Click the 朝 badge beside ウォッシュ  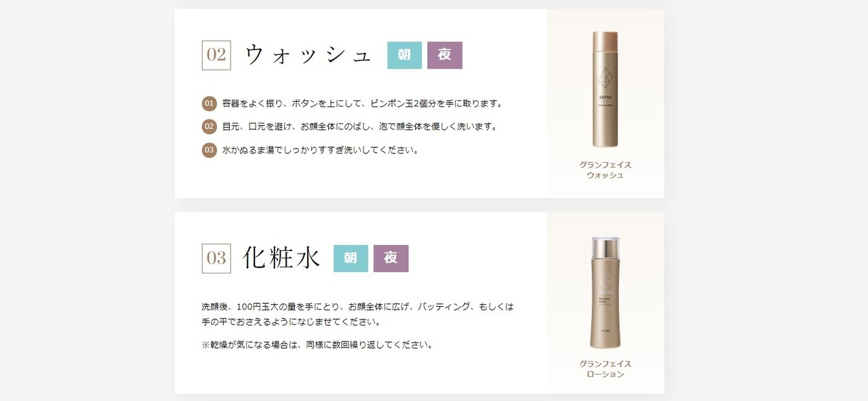(x=404, y=56)
